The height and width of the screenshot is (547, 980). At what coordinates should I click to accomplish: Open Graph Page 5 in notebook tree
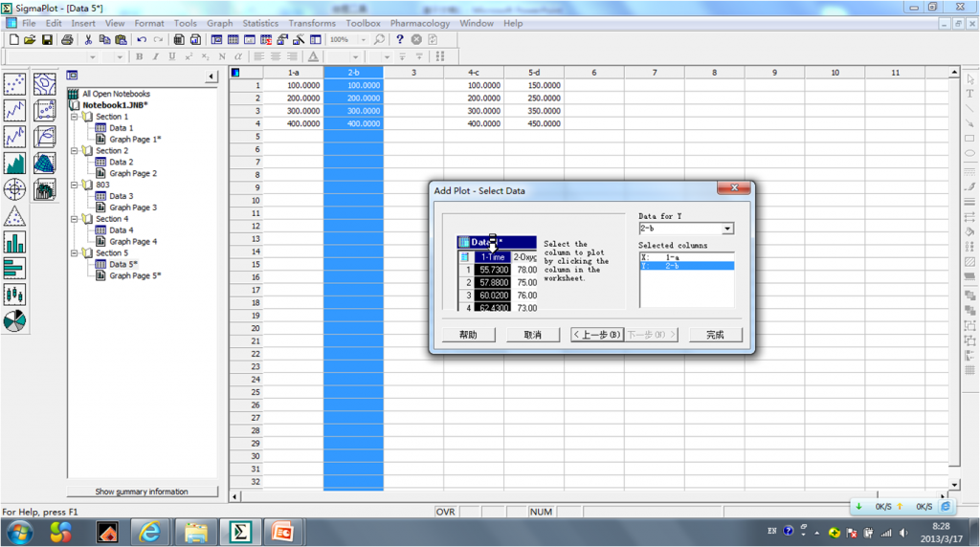pos(135,275)
